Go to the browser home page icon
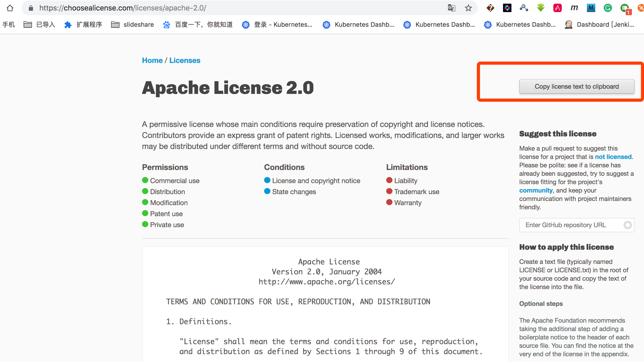644x362 pixels. 10,8
